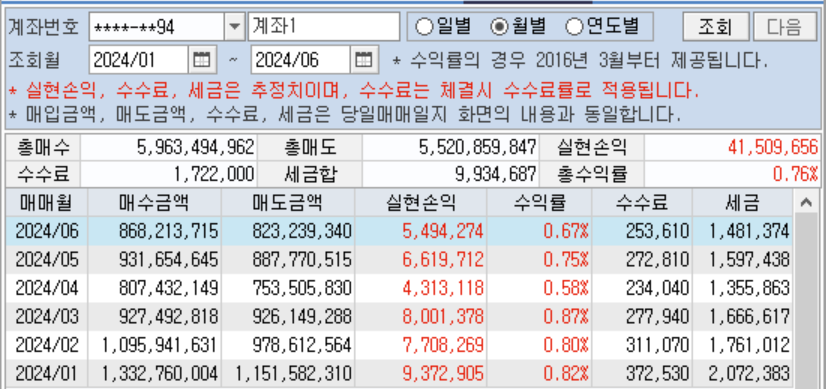Click the scrollbar up arrow of the table
The width and height of the screenshot is (826, 389).
[x=805, y=202]
